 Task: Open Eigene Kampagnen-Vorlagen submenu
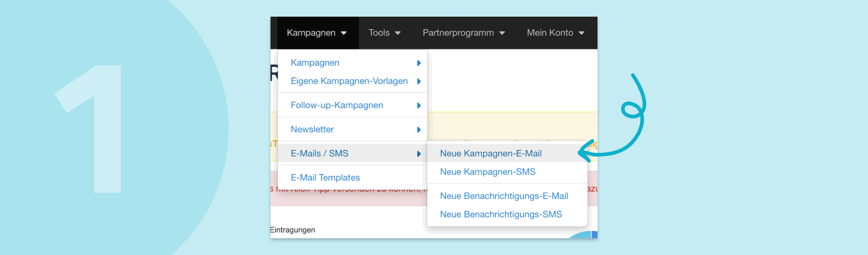[349, 81]
